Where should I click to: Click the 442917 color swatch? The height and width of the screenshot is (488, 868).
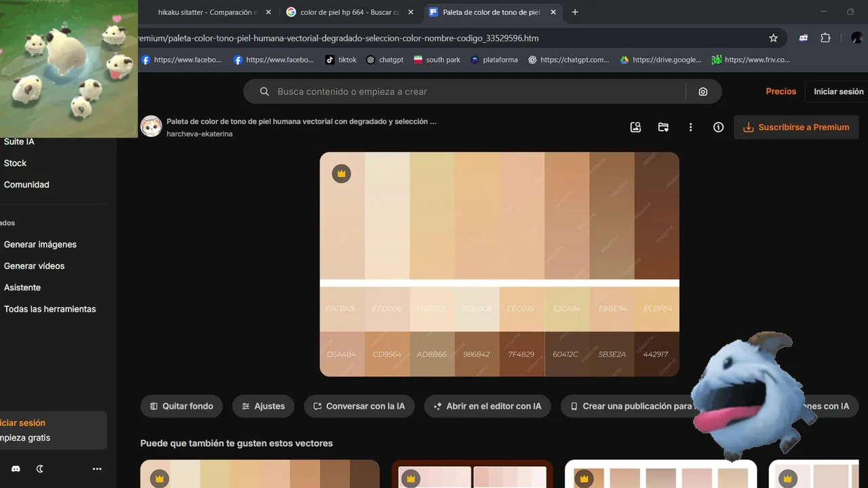(656, 354)
